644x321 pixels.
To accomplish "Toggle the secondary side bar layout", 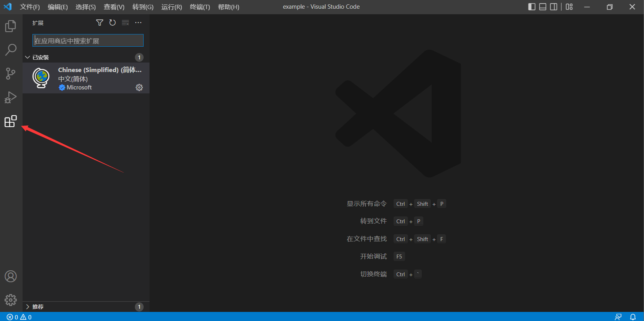I will point(554,7).
